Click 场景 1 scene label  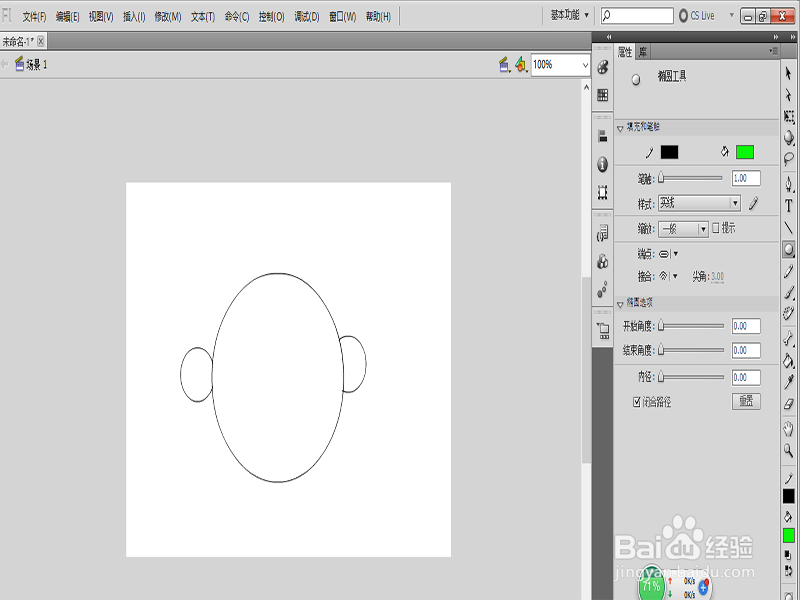(36, 65)
